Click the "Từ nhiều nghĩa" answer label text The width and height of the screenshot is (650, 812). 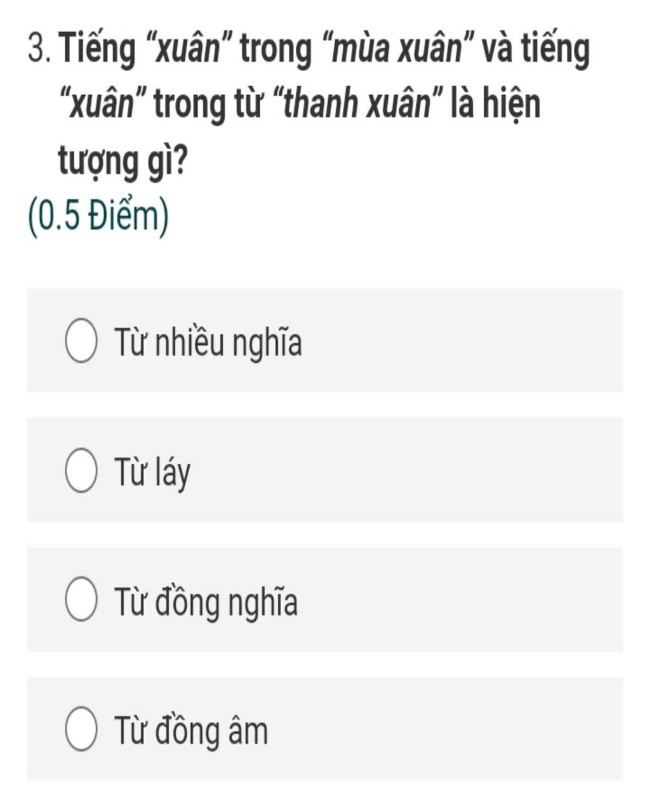(208, 343)
